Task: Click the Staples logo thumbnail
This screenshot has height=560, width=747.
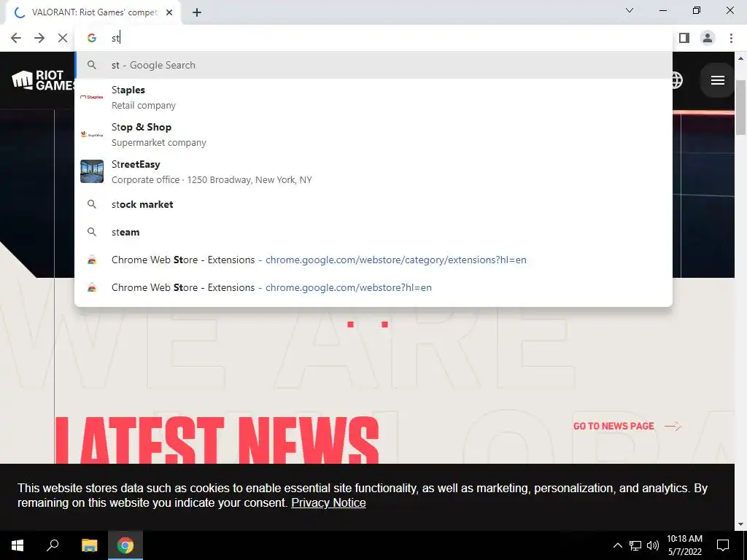Action: pyautogui.click(x=92, y=97)
